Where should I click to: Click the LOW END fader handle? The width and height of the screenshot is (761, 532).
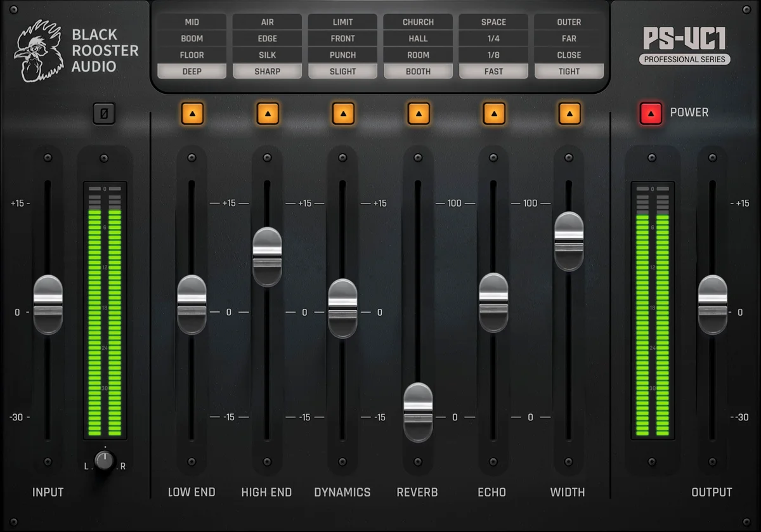pyautogui.click(x=192, y=304)
